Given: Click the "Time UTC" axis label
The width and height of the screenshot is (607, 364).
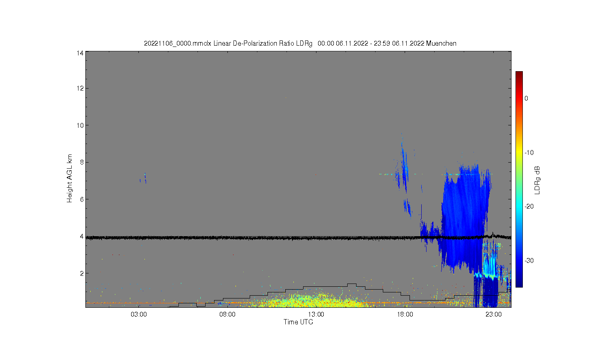Looking at the screenshot, I should (x=298, y=322).
